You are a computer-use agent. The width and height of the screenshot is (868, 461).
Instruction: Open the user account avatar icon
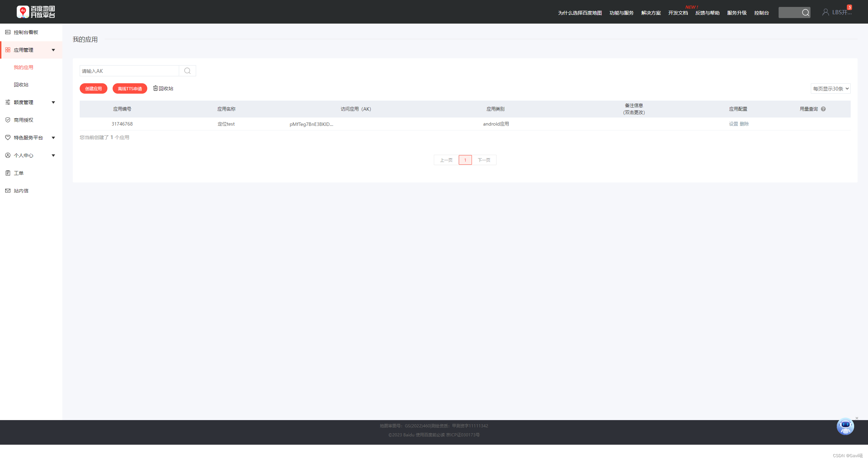[x=826, y=12]
